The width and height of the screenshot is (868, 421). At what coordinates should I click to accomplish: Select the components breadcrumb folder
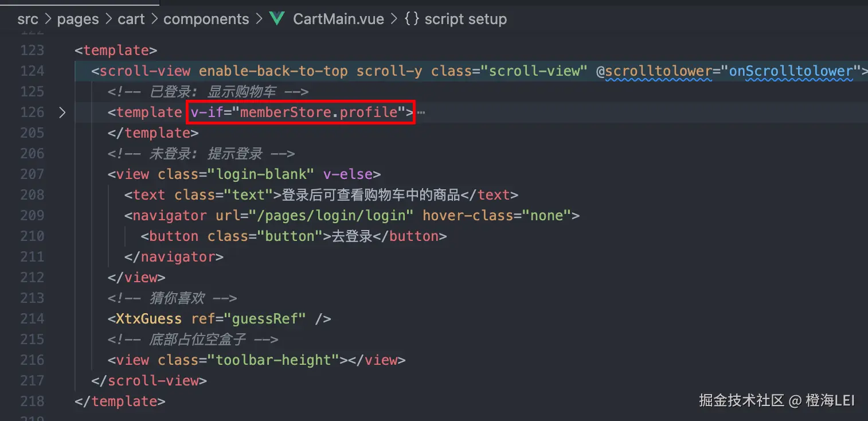(206, 19)
